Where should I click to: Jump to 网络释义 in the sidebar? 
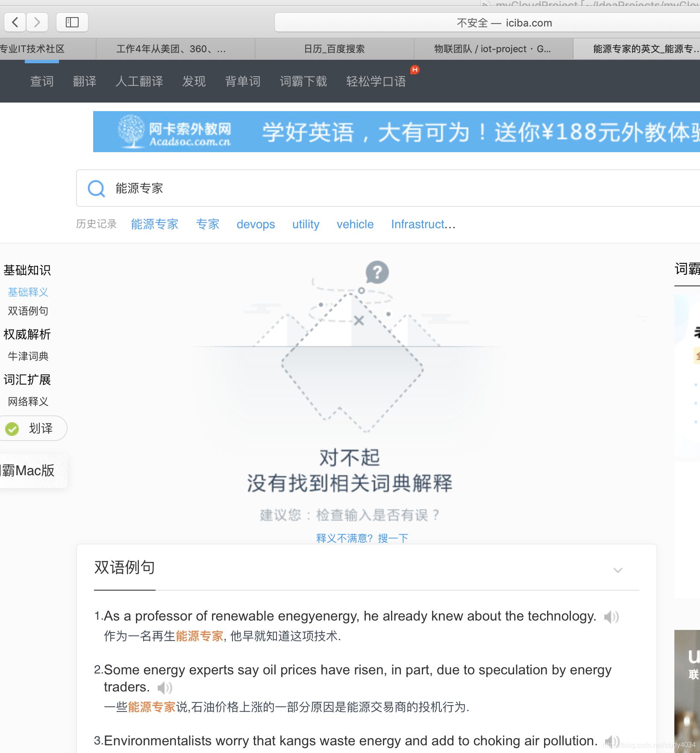(28, 401)
